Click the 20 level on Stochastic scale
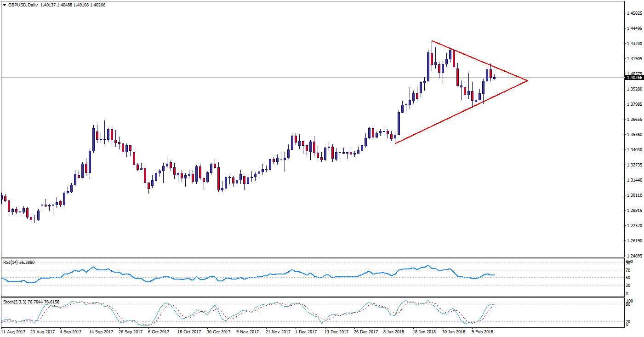 click(x=629, y=321)
